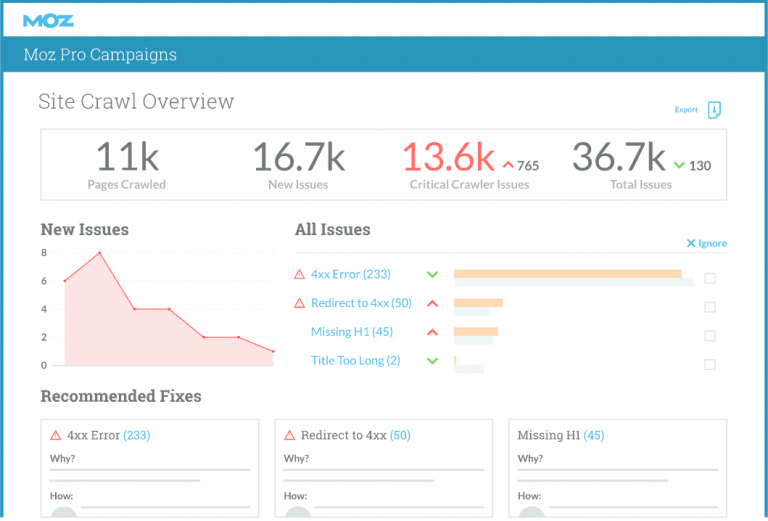Image resolution: width=768 pixels, height=521 pixels.
Task: Click the Ignore X button
Action: pos(706,243)
